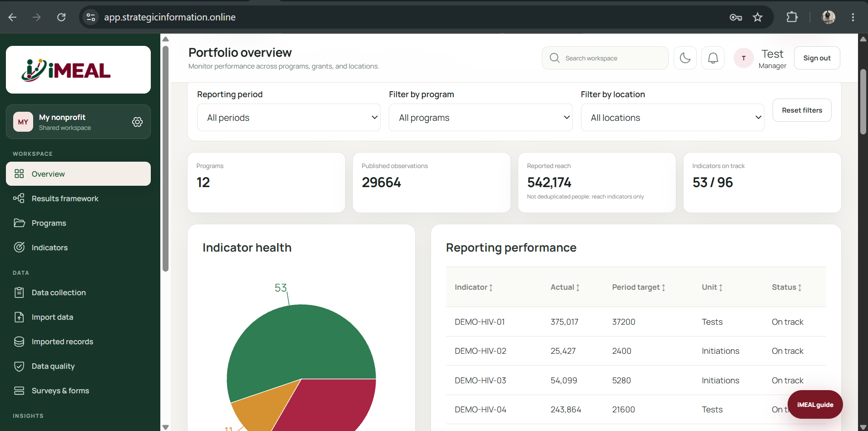This screenshot has width=868, height=431.
Task: Open Imported records page
Action: (78, 342)
